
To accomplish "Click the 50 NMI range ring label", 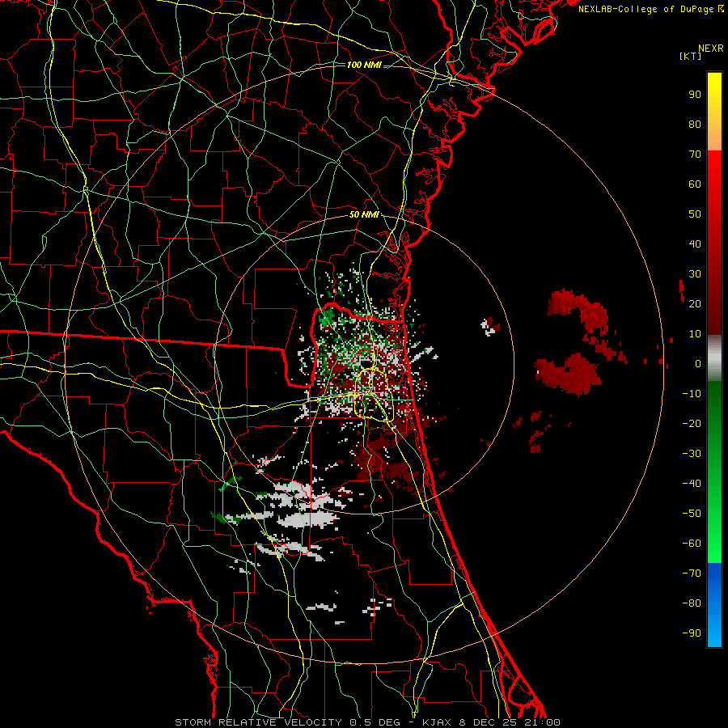I will [364, 214].
